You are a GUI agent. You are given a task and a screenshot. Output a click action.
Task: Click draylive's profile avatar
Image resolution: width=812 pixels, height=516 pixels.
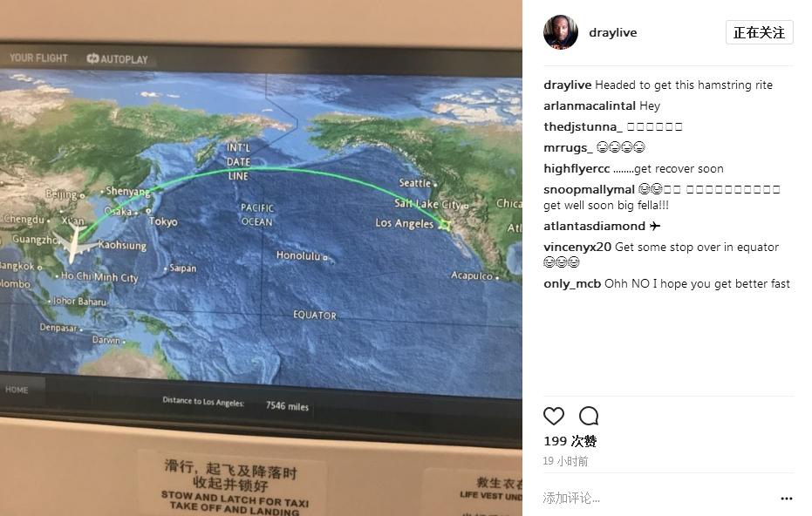click(560, 32)
